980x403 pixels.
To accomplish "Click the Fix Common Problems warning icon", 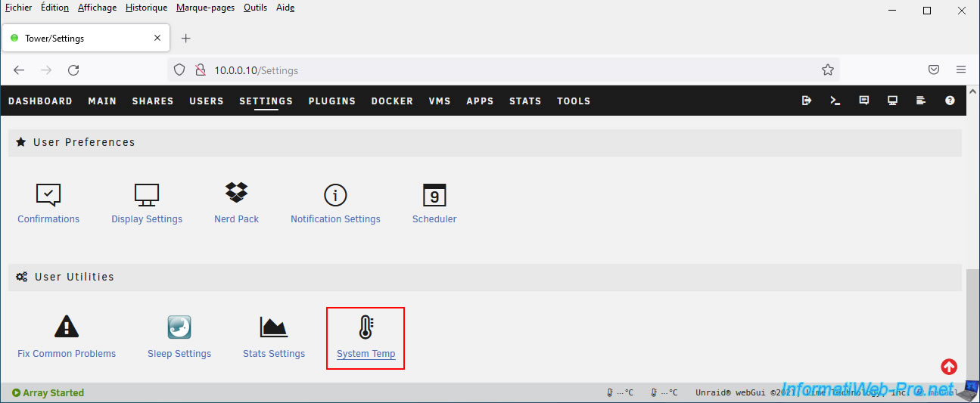I will [x=67, y=327].
